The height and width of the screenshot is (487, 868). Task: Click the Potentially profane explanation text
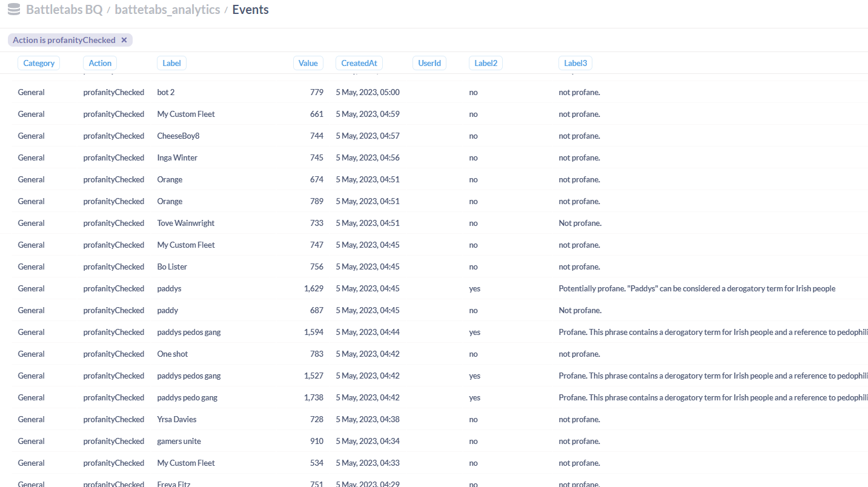(697, 288)
